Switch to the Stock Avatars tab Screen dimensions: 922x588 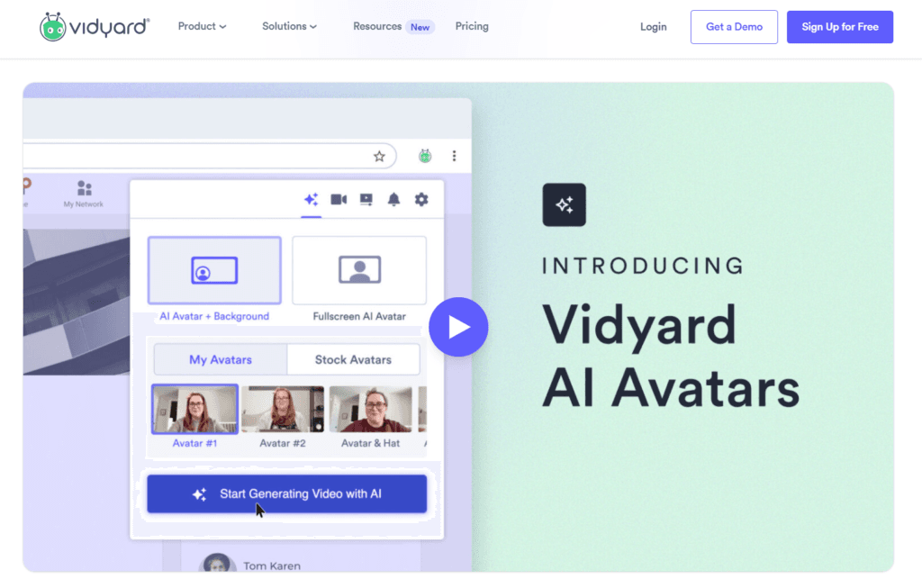pyautogui.click(x=353, y=358)
